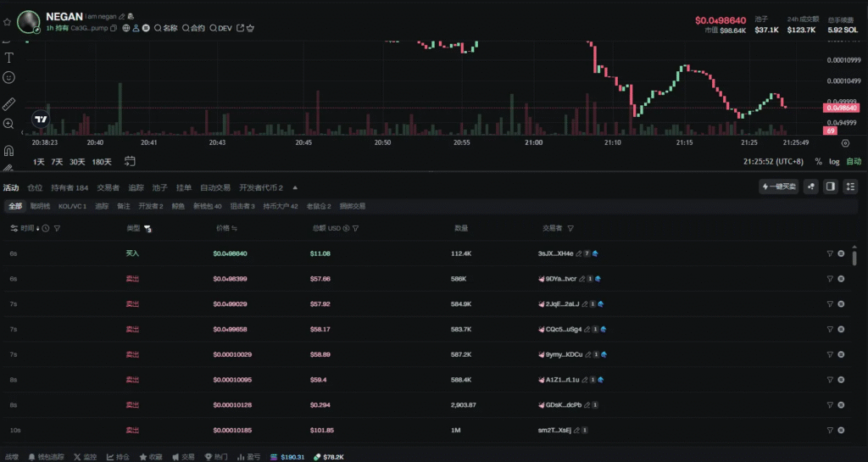Copy the Ca3G...pump contract address
This screenshot has height=462, width=868.
[x=114, y=28]
